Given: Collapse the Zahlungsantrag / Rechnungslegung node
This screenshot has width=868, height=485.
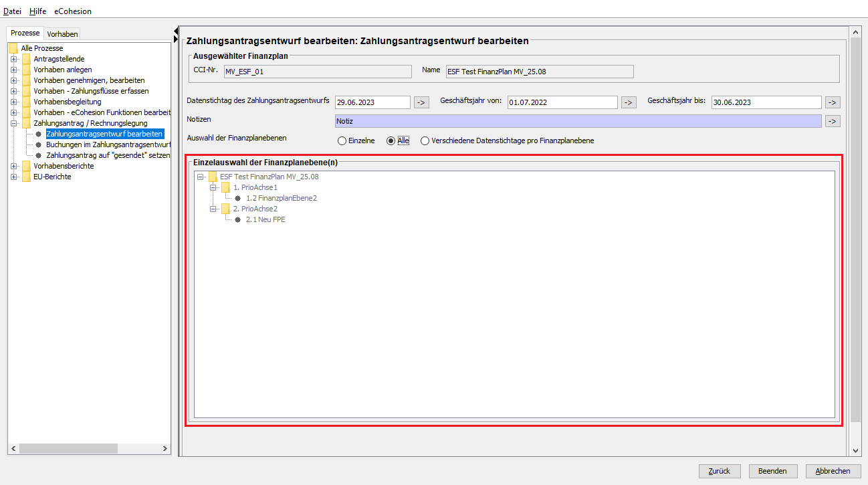Looking at the screenshot, I should (x=13, y=123).
